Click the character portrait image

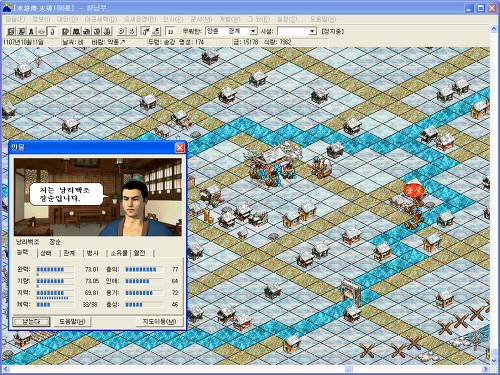pos(98,197)
